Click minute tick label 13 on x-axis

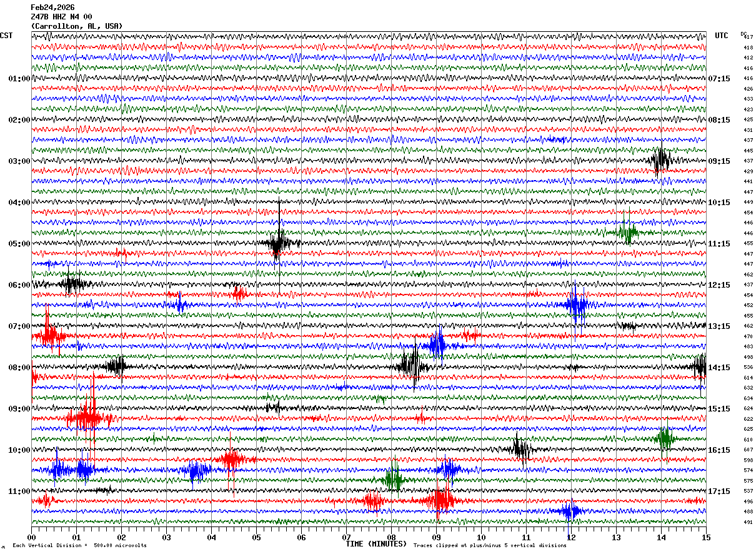616,537
